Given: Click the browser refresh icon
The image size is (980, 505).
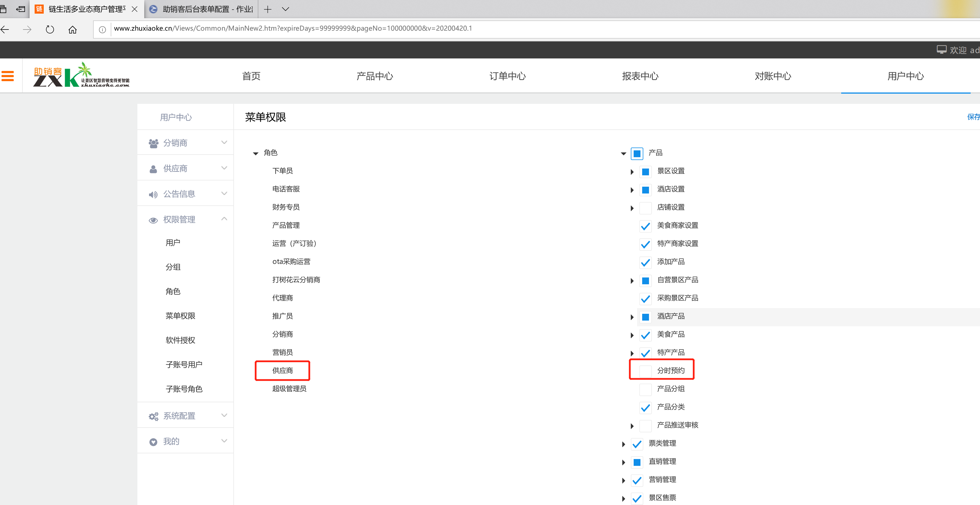Looking at the screenshot, I should tap(50, 29).
